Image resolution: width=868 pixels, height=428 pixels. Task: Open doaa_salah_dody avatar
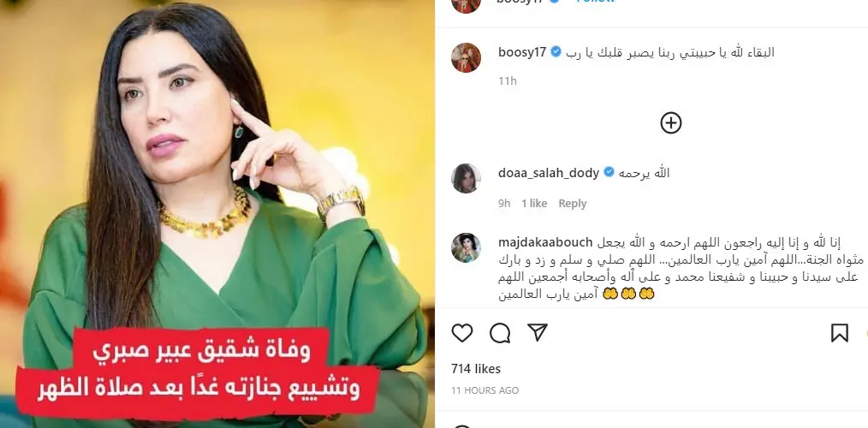click(466, 178)
